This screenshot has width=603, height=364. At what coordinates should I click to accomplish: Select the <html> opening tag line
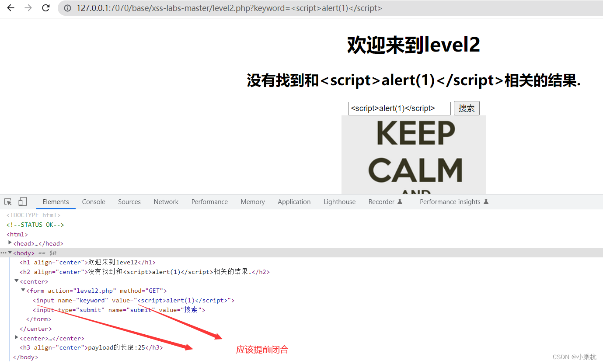click(x=17, y=234)
